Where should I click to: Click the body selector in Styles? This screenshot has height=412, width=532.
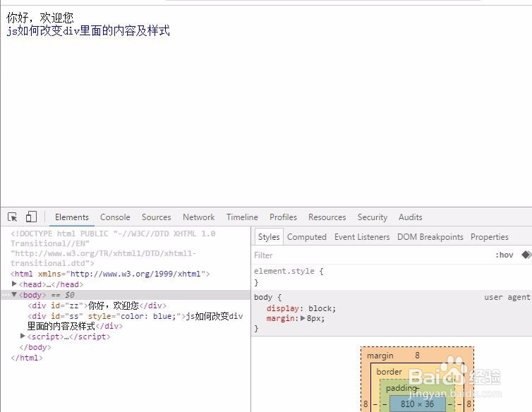click(x=263, y=297)
